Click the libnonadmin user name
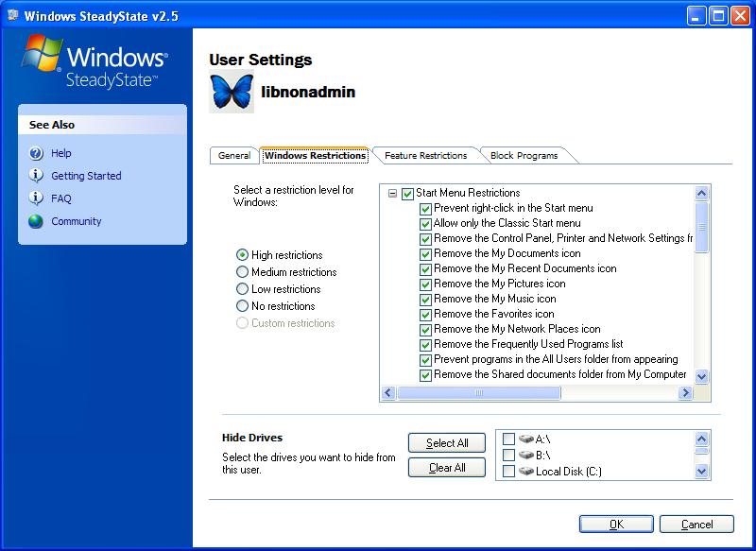The image size is (756, 551). 308,92
